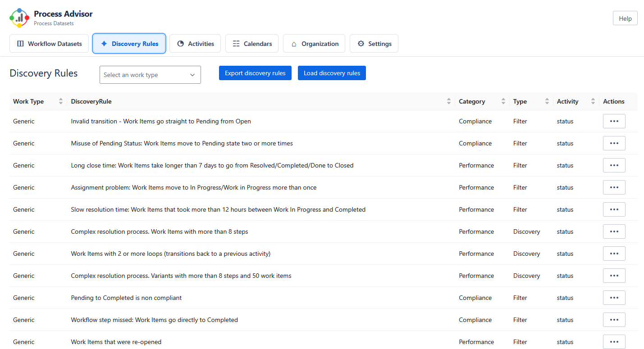Sort by the DiscoveryRule column arrows
This screenshot has width=644, height=349.
[449, 101]
